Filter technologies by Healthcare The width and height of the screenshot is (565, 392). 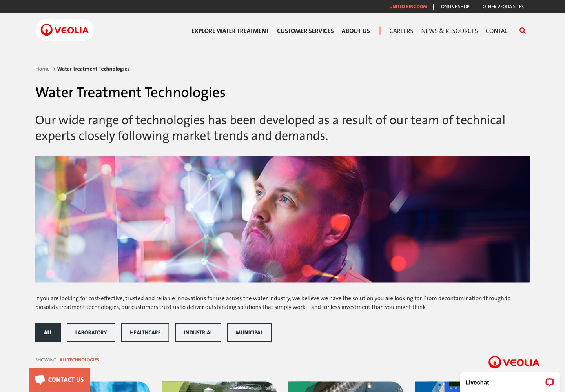click(x=145, y=332)
